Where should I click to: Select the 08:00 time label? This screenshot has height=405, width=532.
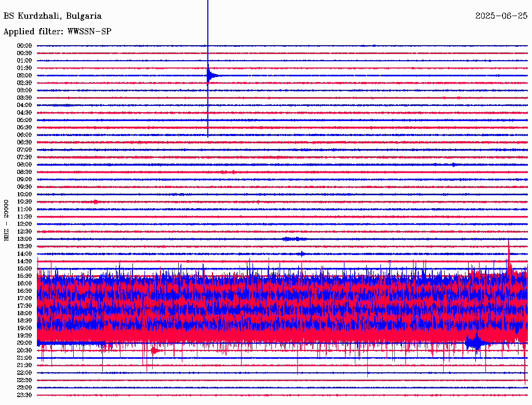[x=24, y=165]
